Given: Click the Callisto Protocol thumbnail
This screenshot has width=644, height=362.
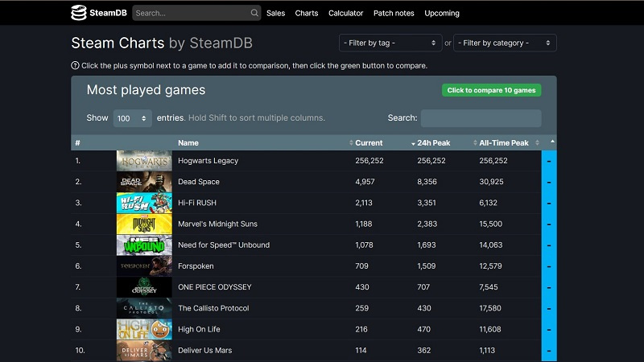Looking at the screenshot, I should [144, 308].
